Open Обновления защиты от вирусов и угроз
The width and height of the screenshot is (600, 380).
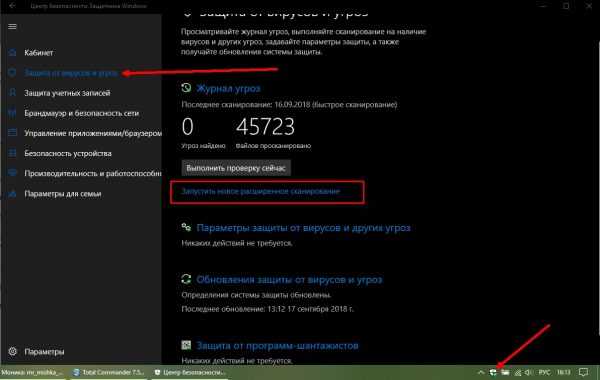point(289,280)
